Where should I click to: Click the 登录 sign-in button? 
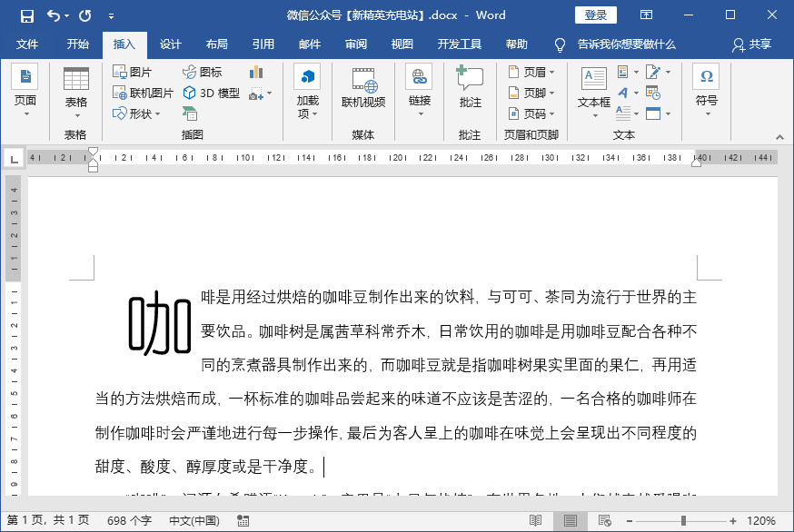[x=596, y=15]
